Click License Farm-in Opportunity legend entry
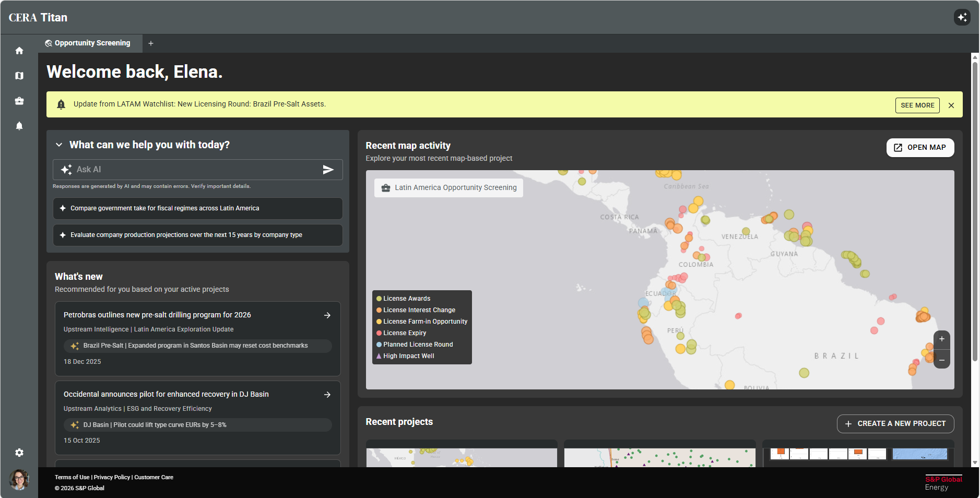This screenshot has width=980, height=498. pos(422,322)
